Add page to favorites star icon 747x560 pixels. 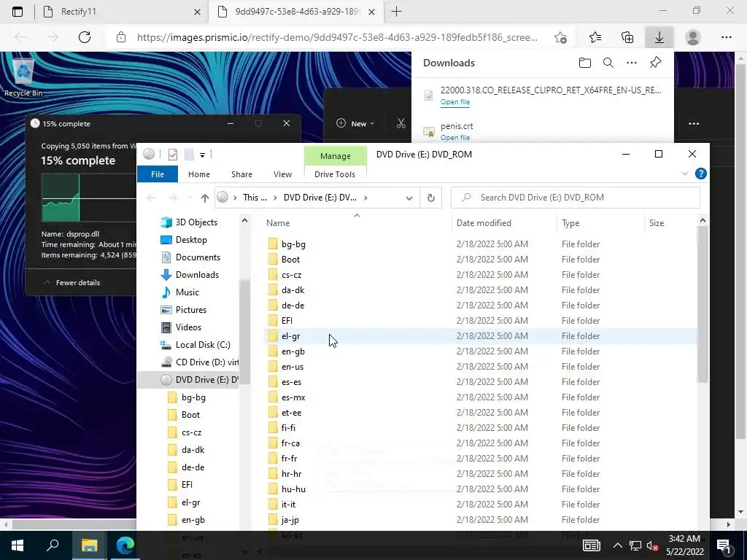click(x=561, y=37)
